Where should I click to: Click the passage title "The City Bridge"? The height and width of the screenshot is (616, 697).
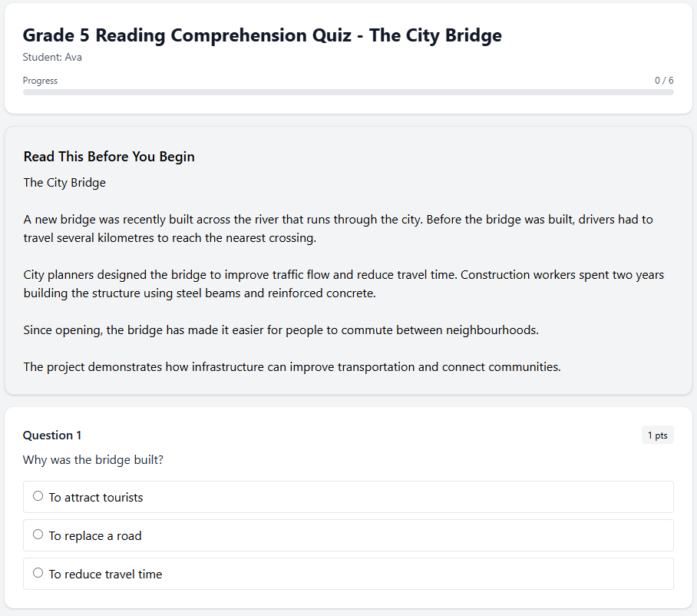(x=64, y=182)
